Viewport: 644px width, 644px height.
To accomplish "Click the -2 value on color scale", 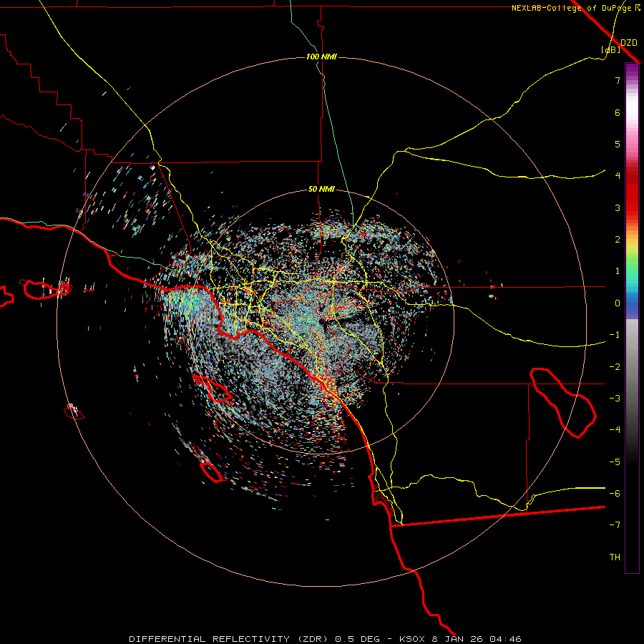I will point(615,367).
